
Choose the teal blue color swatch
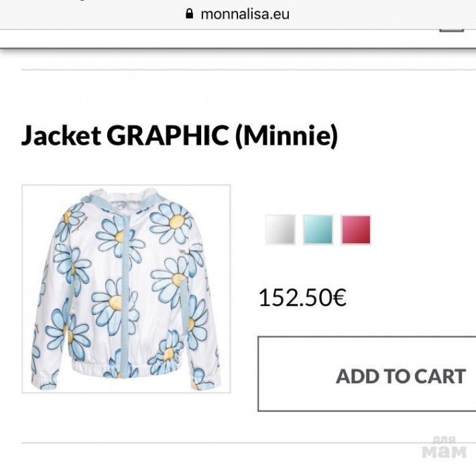tap(318, 230)
